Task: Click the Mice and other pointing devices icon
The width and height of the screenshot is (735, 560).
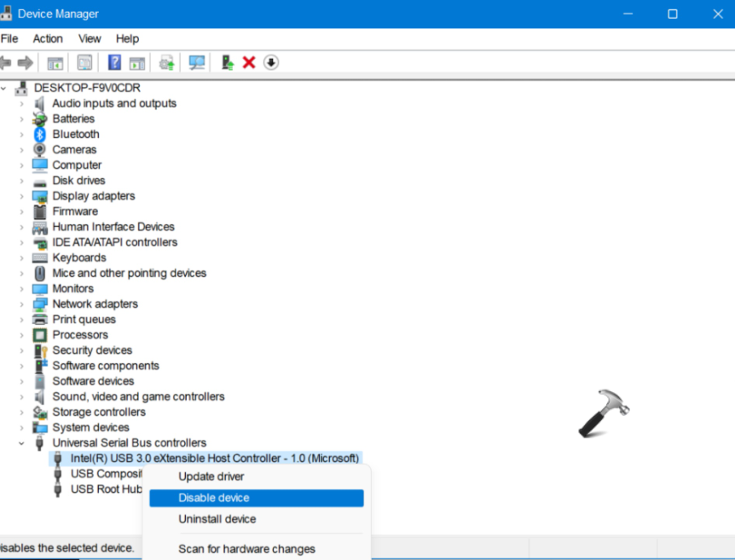Action: [40, 274]
